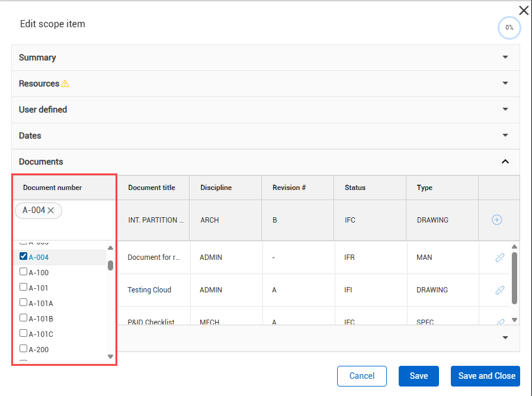Click link icon in Testing Cloud row
The image size is (532, 396).
(x=499, y=290)
